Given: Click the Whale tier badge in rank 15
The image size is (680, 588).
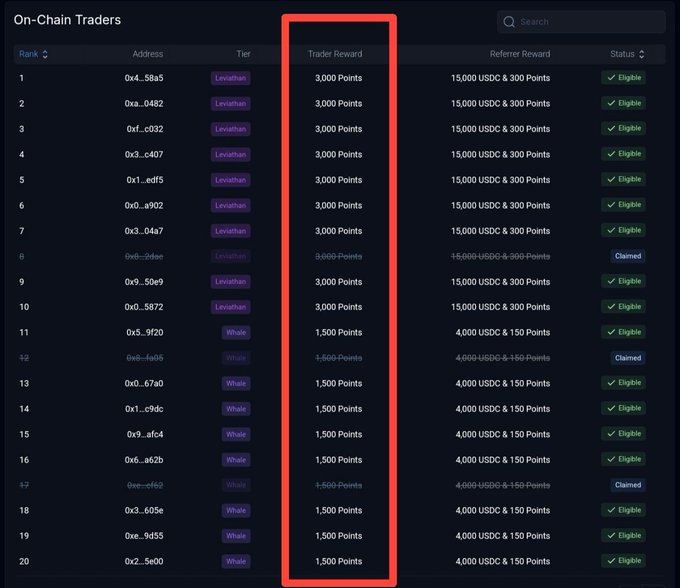Looking at the screenshot, I should [x=236, y=434].
